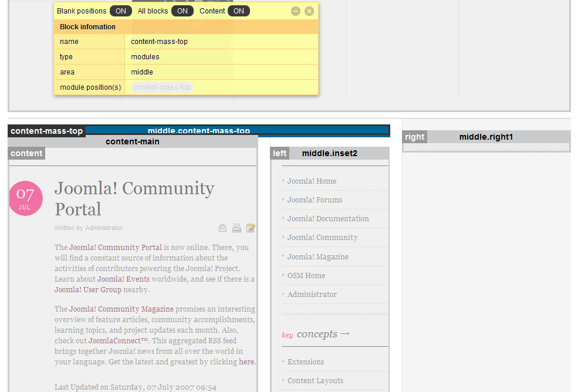Click the middle.content-mass-top block bar

(x=238, y=131)
